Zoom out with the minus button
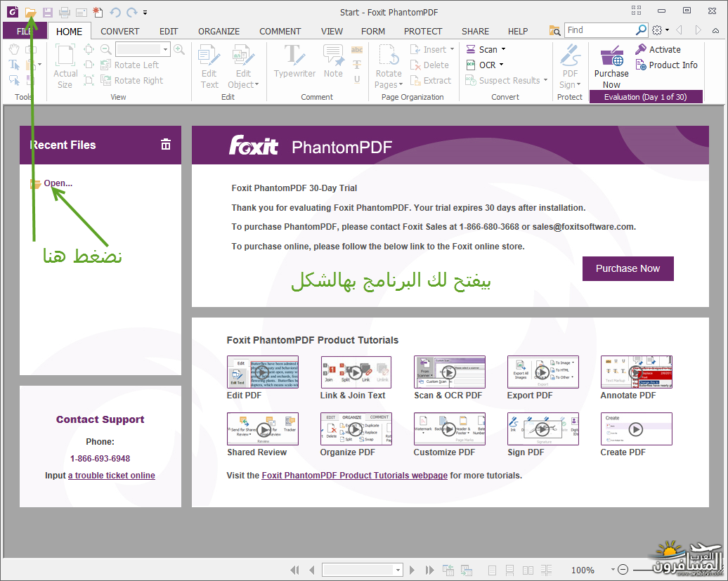Viewport: 728px width, 581px height. point(623,569)
